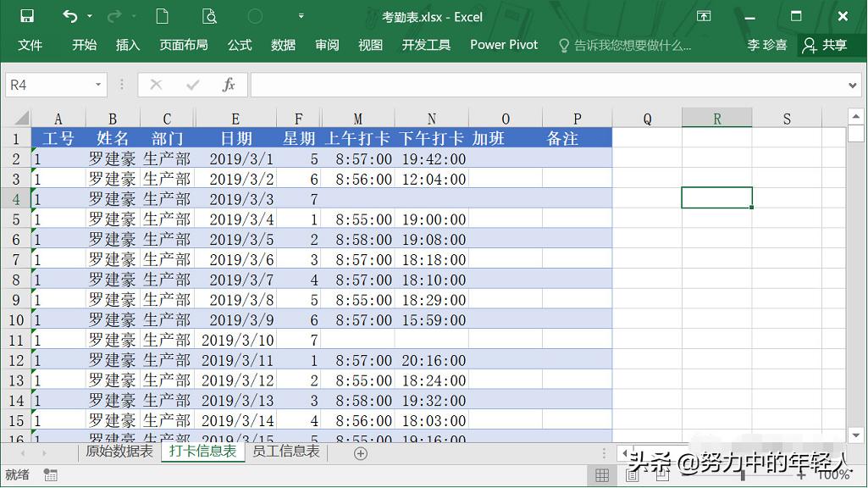Select cell A1 containing 工号
The image size is (868, 488).
coord(58,138)
